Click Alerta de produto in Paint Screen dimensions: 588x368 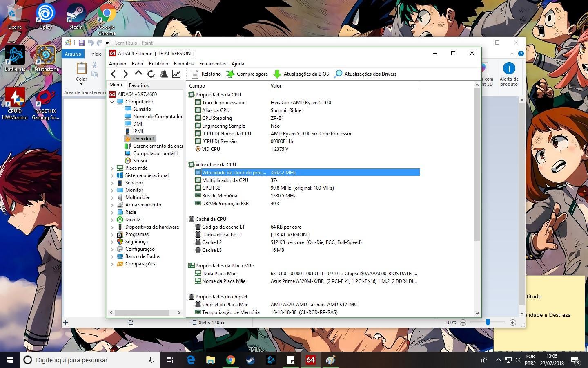coord(509,74)
